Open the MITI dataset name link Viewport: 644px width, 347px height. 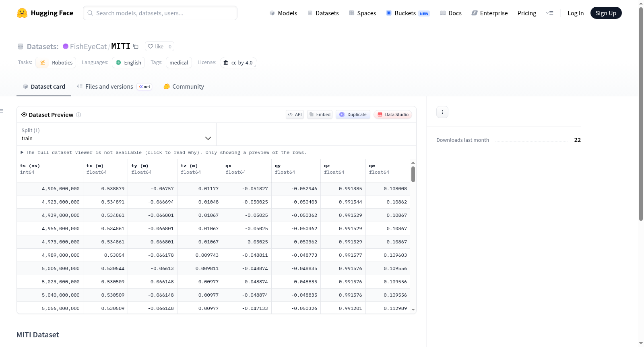pyautogui.click(x=121, y=46)
